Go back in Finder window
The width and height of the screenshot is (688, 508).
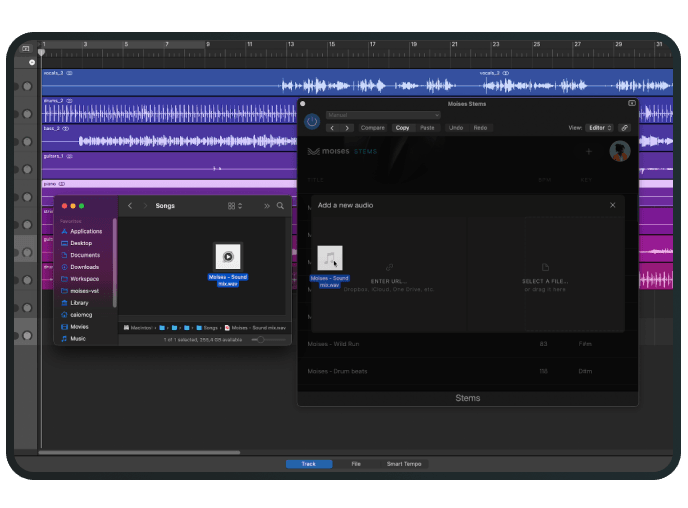[130, 206]
